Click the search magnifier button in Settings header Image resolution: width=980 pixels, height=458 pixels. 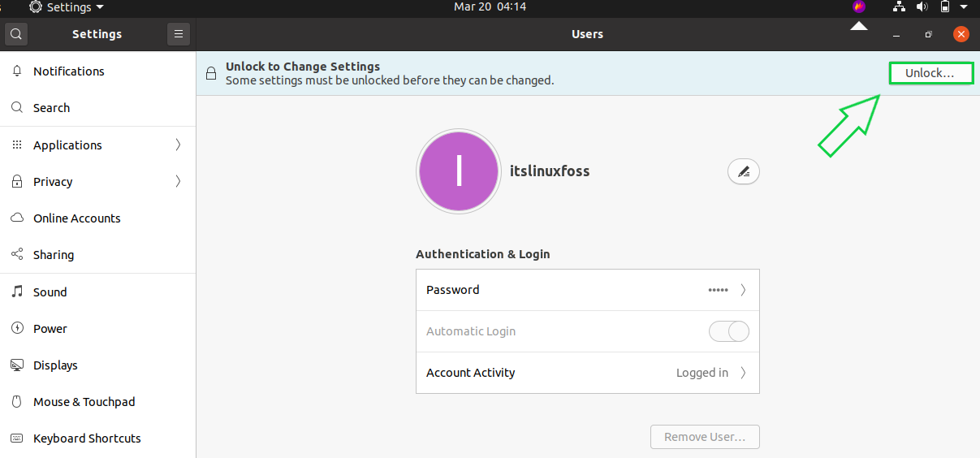tap(16, 34)
